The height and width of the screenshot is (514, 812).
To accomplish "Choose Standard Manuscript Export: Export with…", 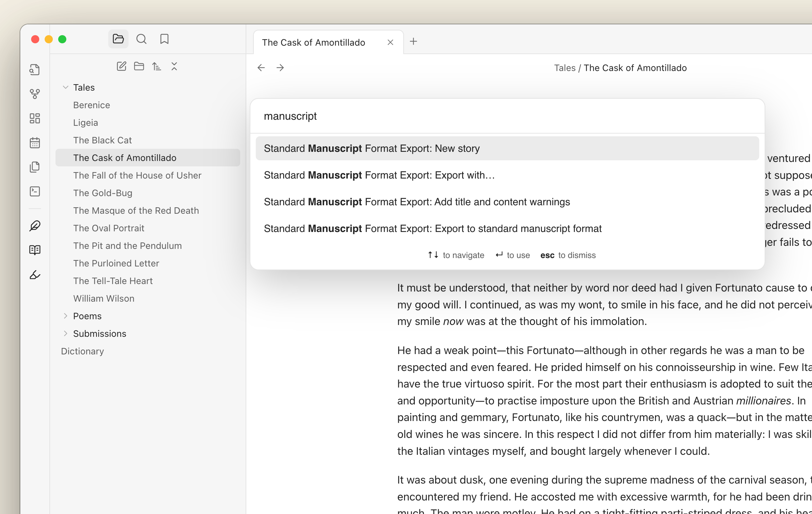I will tap(507, 175).
